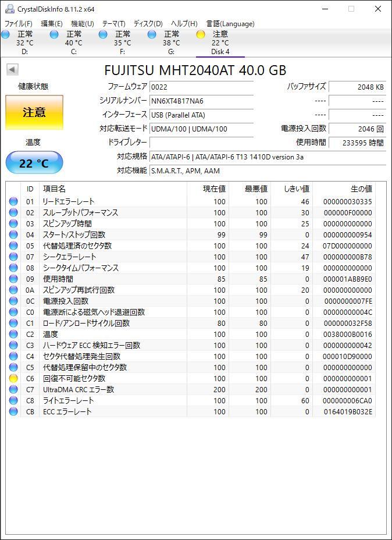Select the G: drive status orb
Screen dimensions: 392x540
(x=152, y=34)
